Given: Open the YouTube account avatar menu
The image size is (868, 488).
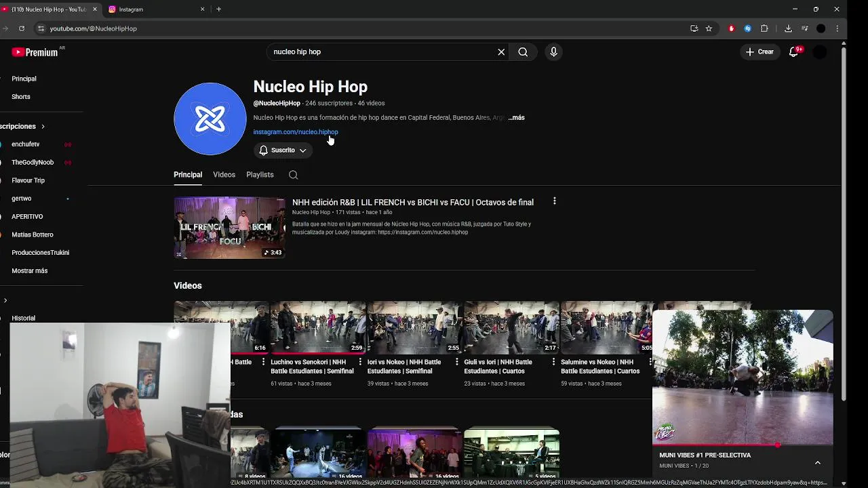Looking at the screenshot, I should click(820, 52).
